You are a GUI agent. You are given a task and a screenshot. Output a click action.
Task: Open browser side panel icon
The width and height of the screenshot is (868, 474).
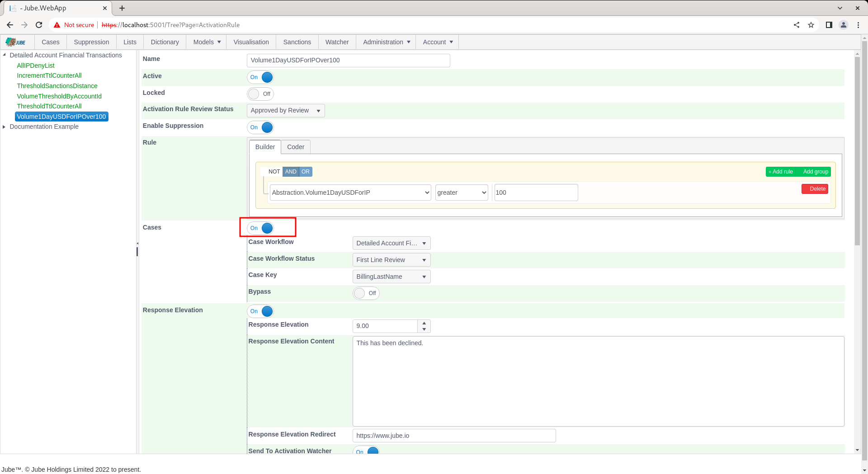pos(829,25)
